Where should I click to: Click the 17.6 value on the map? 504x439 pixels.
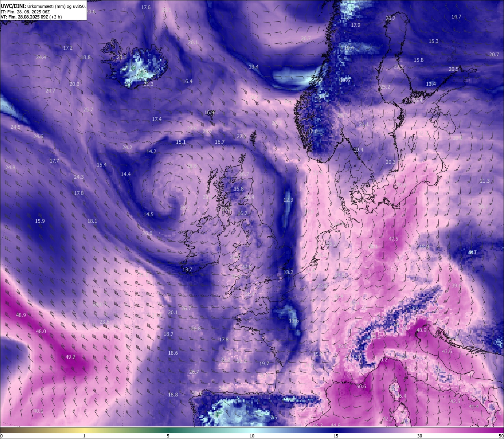(x=146, y=7)
